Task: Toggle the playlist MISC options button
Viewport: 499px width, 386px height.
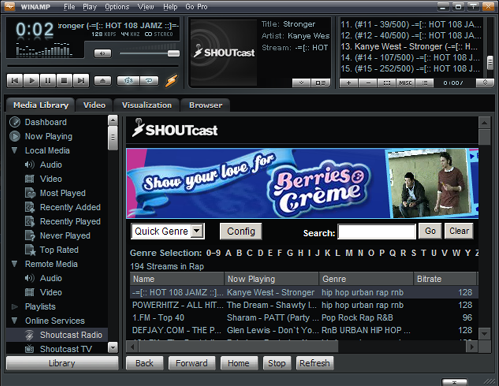Action: pos(405,83)
